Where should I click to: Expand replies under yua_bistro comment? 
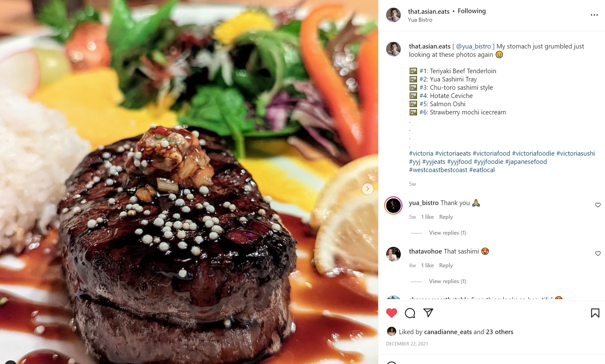click(x=447, y=233)
